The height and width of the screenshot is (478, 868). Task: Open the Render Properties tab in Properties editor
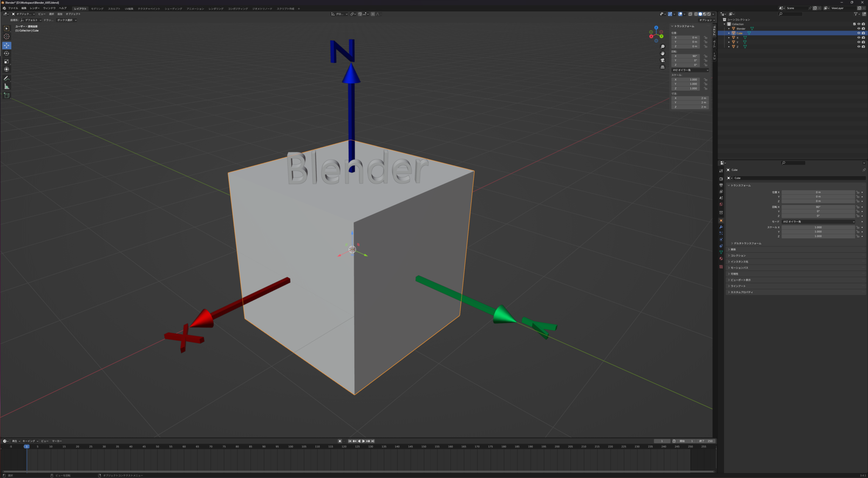[x=721, y=179]
